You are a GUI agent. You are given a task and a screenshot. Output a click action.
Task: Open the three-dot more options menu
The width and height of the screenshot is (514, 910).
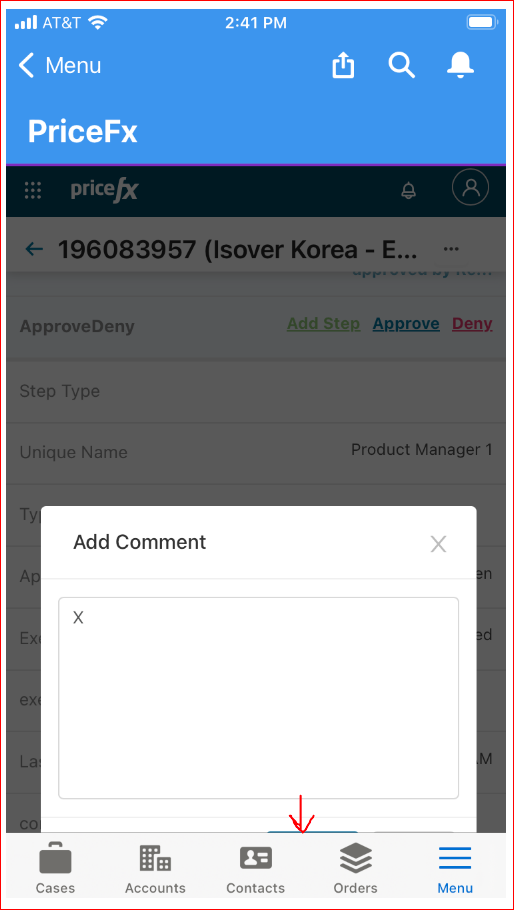pos(451,249)
